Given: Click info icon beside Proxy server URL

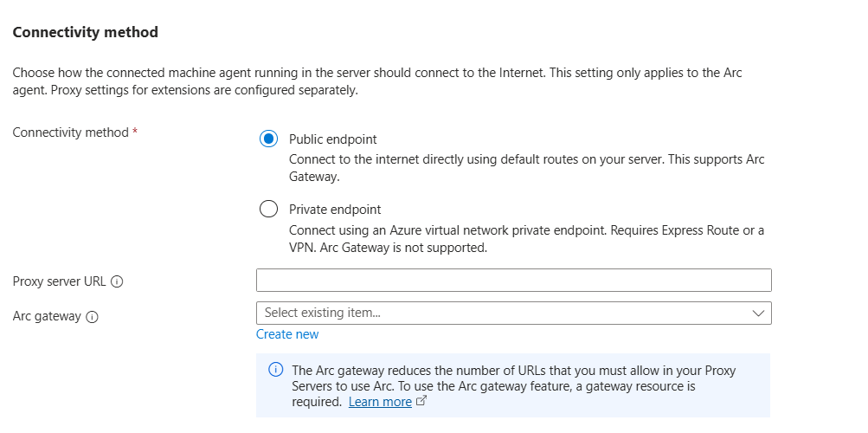Looking at the screenshot, I should click(x=117, y=281).
